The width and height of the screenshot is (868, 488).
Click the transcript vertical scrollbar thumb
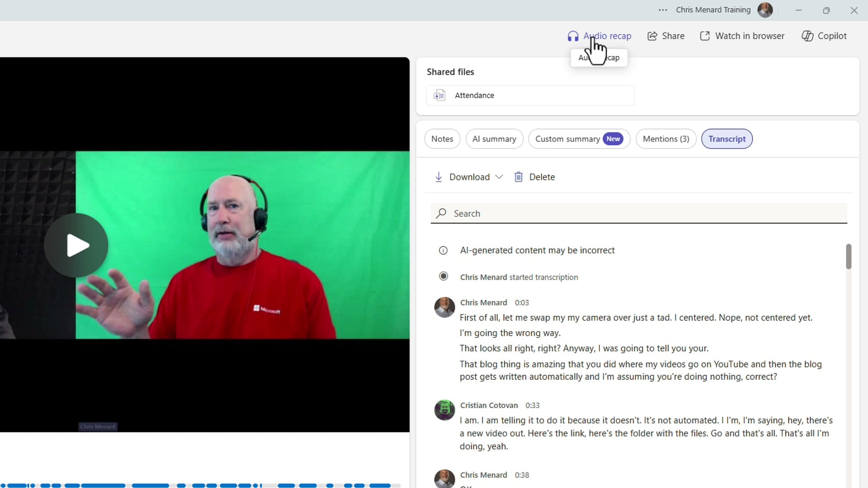tap(849, 256)
